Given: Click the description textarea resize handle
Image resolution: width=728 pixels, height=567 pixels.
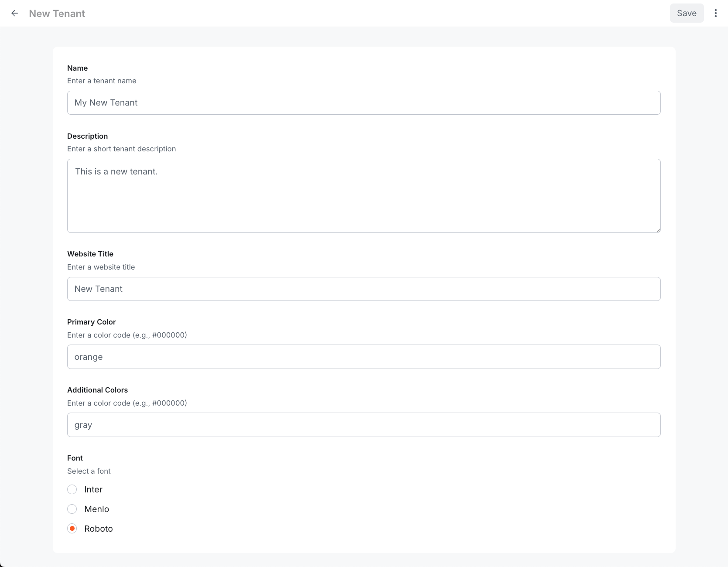Looking at the screenshot, I should pos(658,230).
